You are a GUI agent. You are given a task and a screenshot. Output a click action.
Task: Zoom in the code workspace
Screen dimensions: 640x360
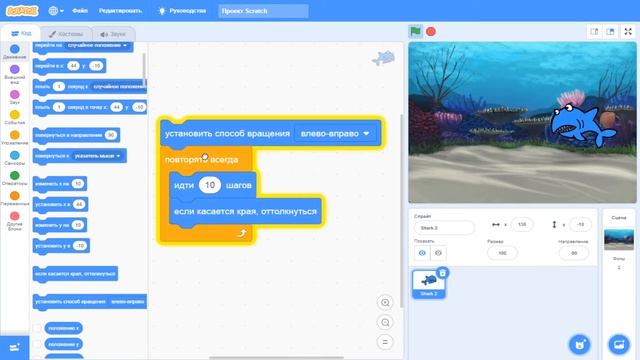[x=385, y=303]
